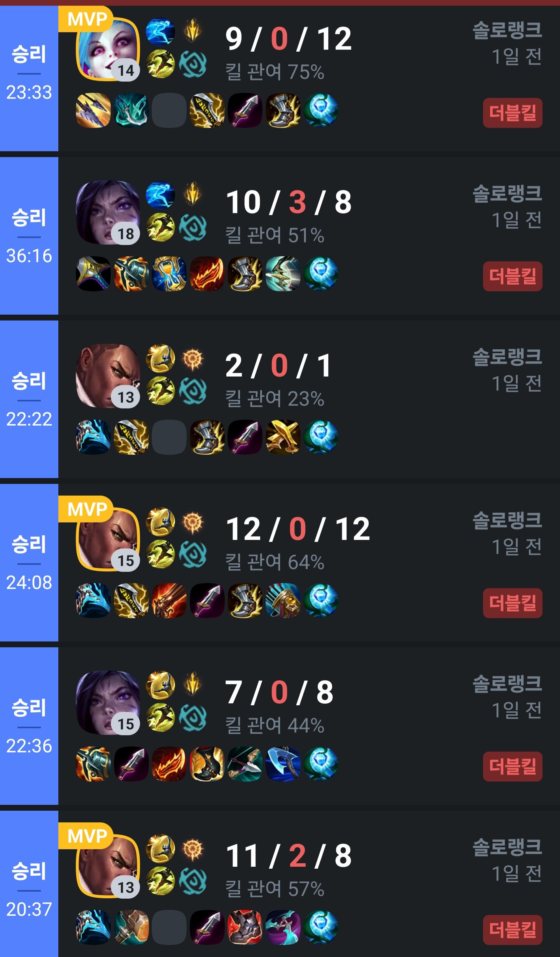Open the 승리 23:33 result panel

pyautogui.click(x=29, y=78)
